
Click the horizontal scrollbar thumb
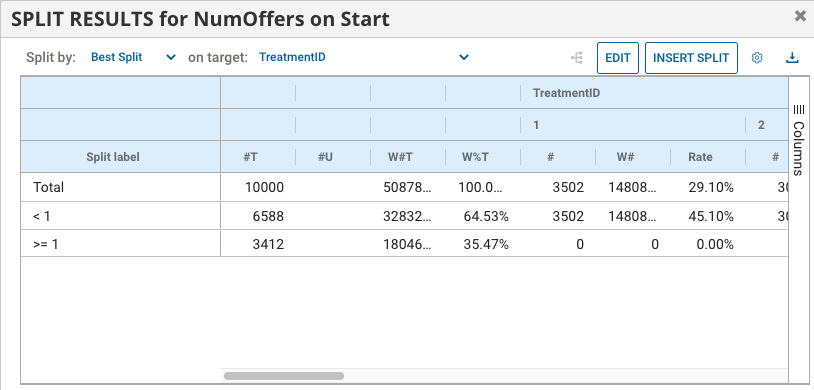tap(283, 375)
